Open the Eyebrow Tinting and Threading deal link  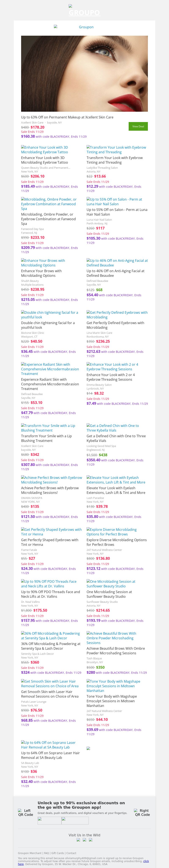[116, 150]
